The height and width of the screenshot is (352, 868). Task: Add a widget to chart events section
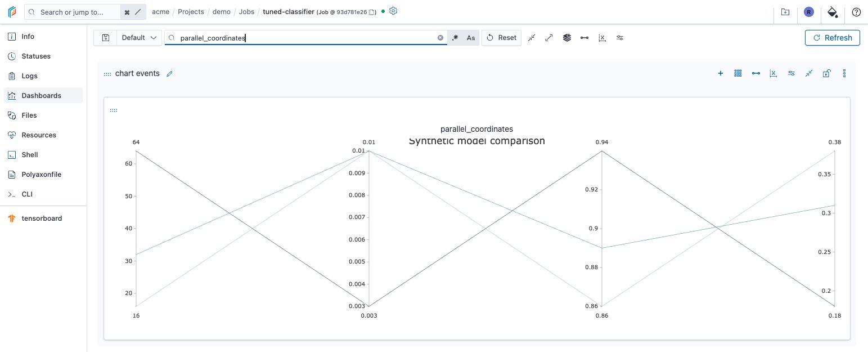720,73
